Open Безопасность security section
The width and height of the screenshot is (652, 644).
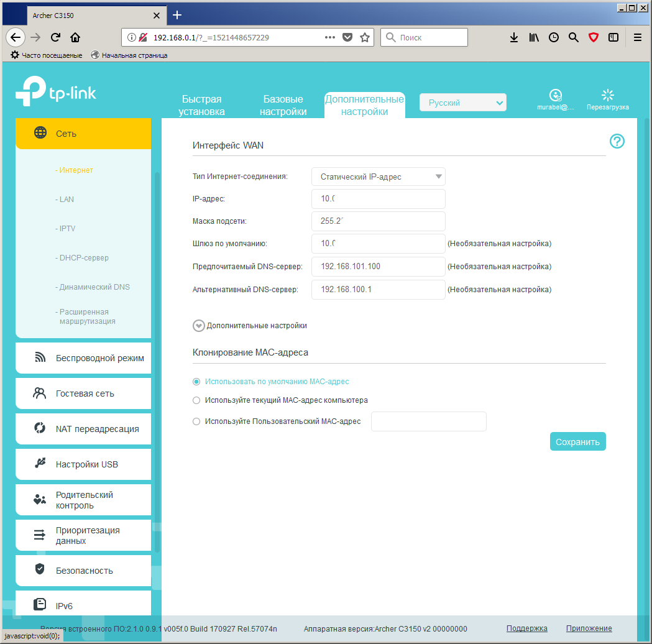coord(83,571)
